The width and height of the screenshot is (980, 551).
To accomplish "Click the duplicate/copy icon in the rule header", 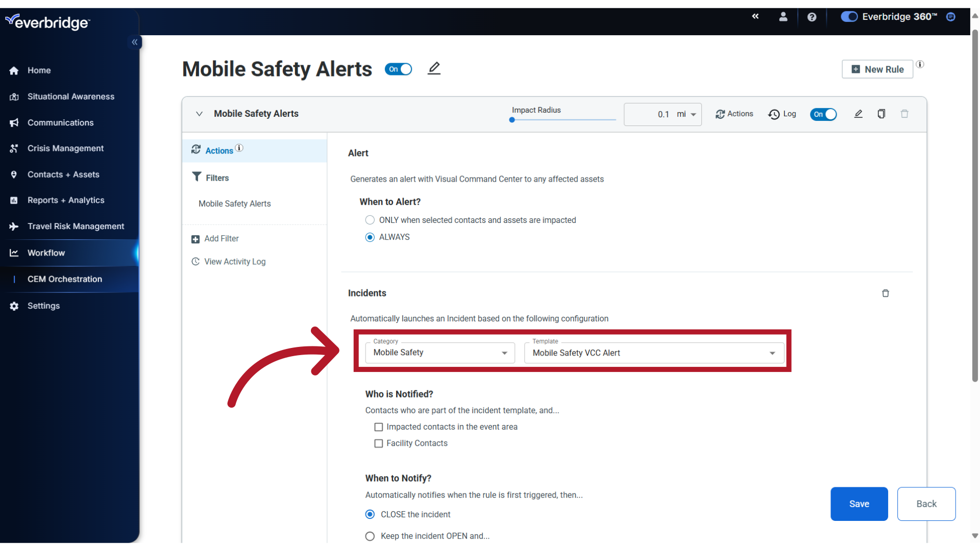I will tap(881, 114).
